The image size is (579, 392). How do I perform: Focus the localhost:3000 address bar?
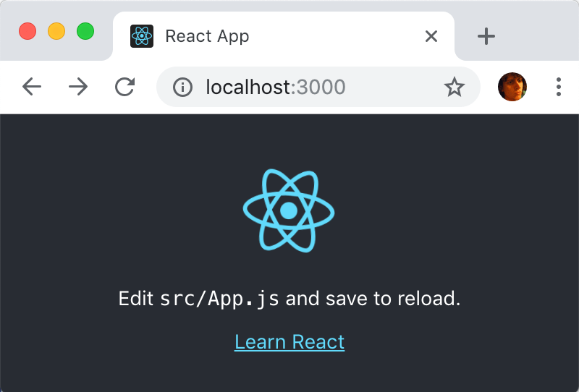318,87
